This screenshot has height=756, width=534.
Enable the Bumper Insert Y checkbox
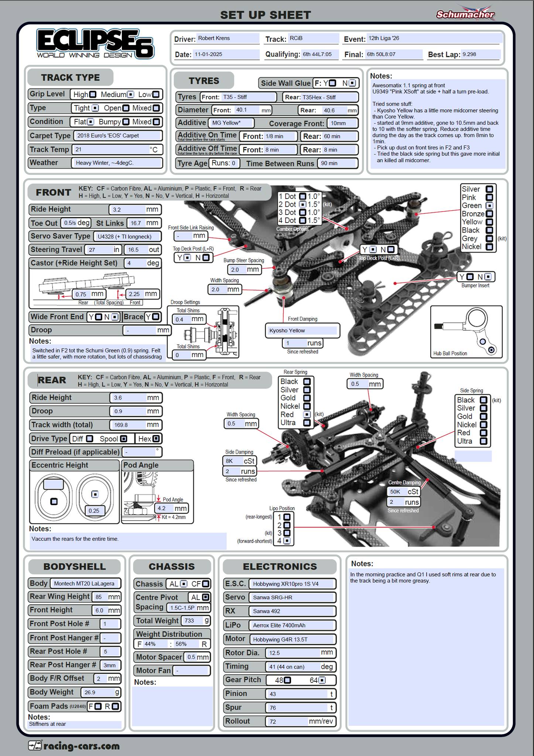(x=470, y=277)
